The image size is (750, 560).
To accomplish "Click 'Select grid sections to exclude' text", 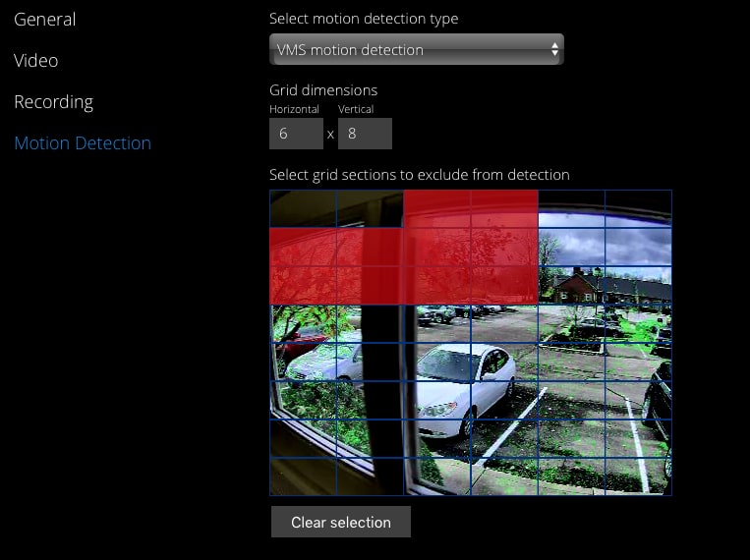I will [420, 175].
